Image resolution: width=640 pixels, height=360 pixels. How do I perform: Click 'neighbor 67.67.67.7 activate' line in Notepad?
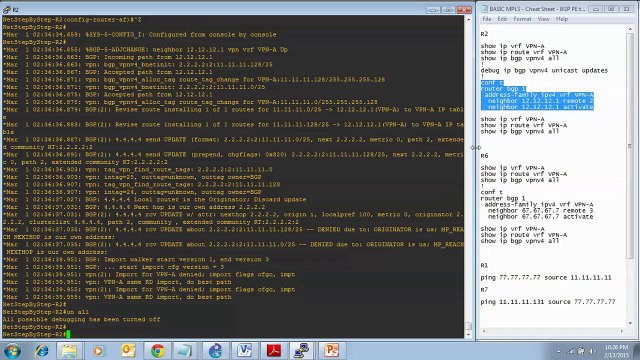point(540,217)
